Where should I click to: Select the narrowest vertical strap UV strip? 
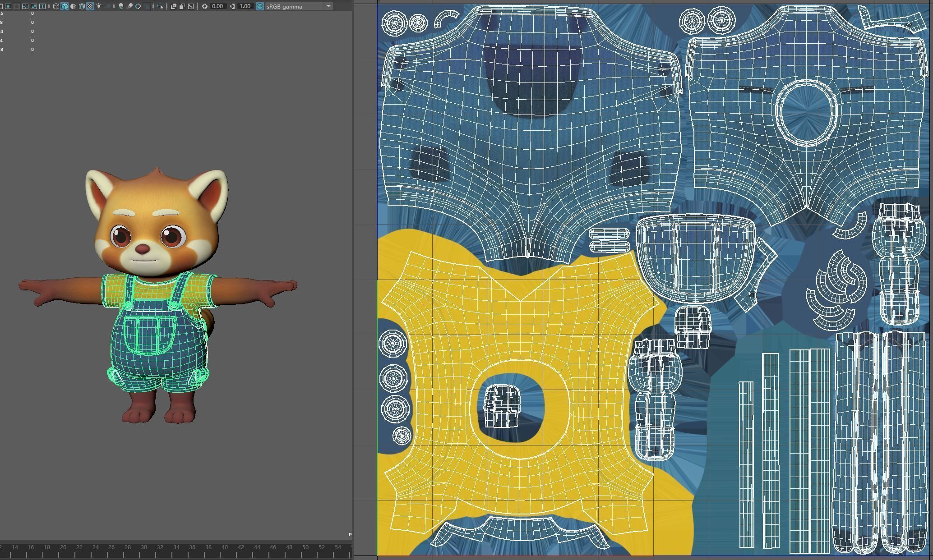tap(746, 464)
